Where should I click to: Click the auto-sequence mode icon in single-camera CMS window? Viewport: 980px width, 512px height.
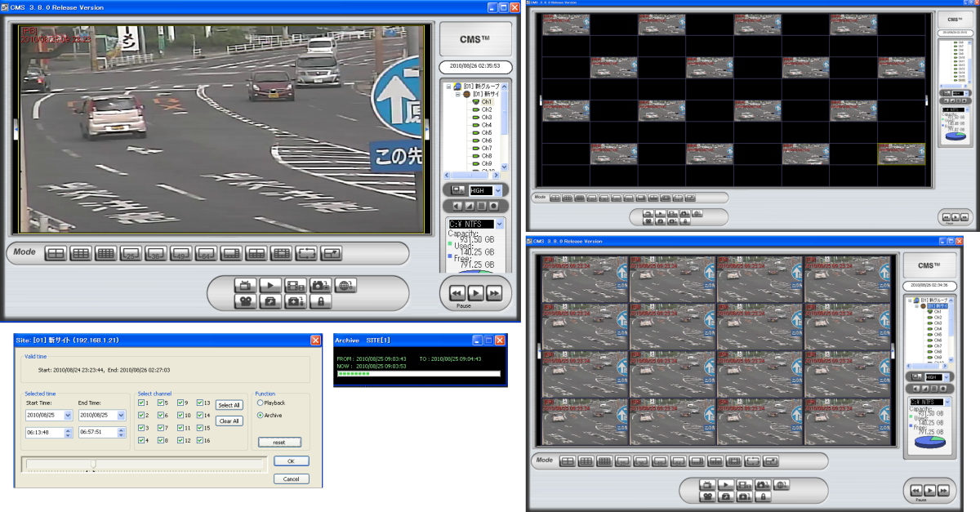point(306,253)
